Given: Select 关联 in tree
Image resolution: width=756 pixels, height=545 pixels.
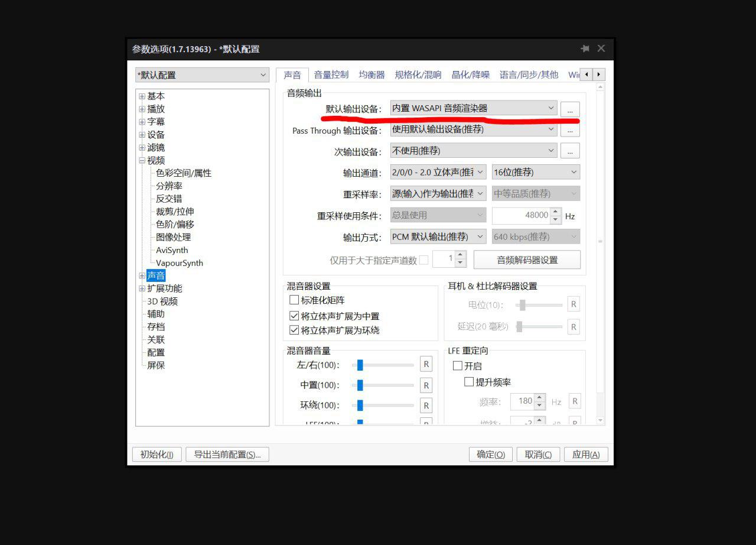Looking at the screenshot, I should point(156,340).
